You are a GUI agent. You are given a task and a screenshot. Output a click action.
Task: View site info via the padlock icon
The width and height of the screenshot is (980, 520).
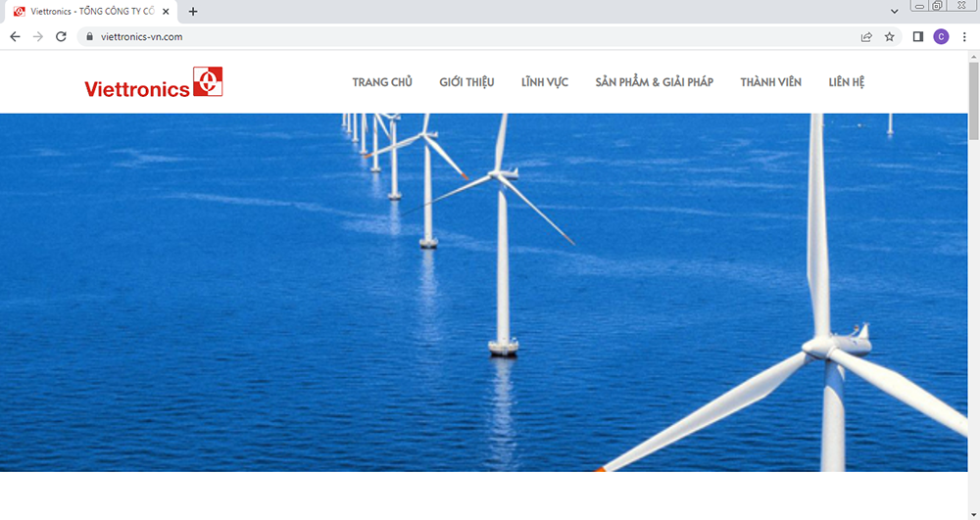pyautogui.click(x=89, y=37)
